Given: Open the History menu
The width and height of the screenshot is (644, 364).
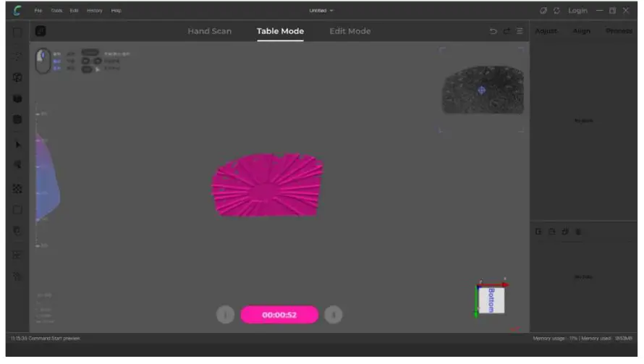Looking at the screenshot, I should coord(95,11).
